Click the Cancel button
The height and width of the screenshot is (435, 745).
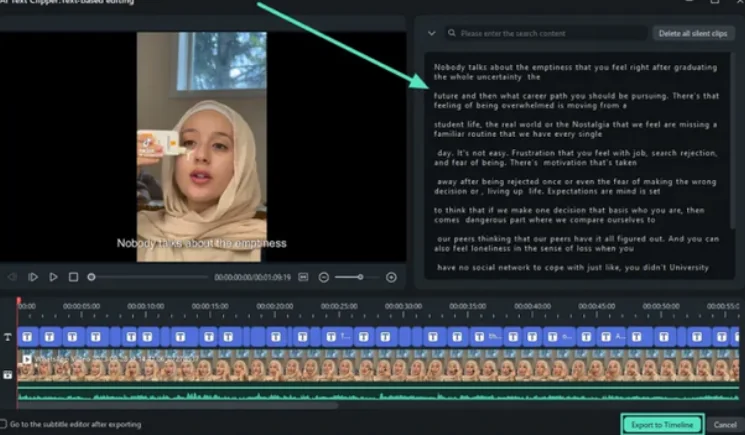[x=727, y=424]
